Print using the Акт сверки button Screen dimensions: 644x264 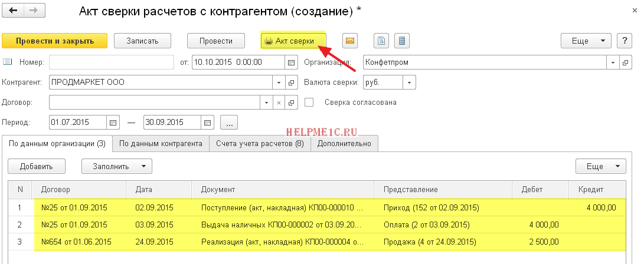pos(293,41)
